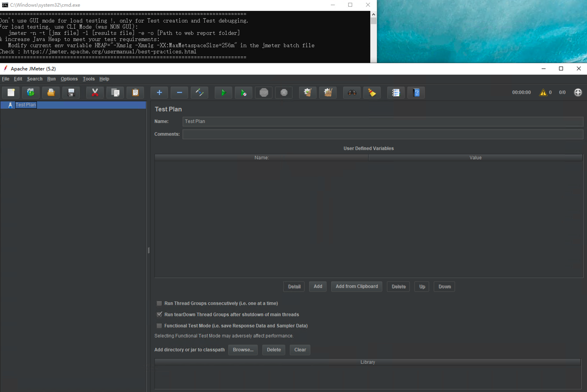587x392 pixels.
Task: Click the Cut scissors icon
Action: pos(95,92)
